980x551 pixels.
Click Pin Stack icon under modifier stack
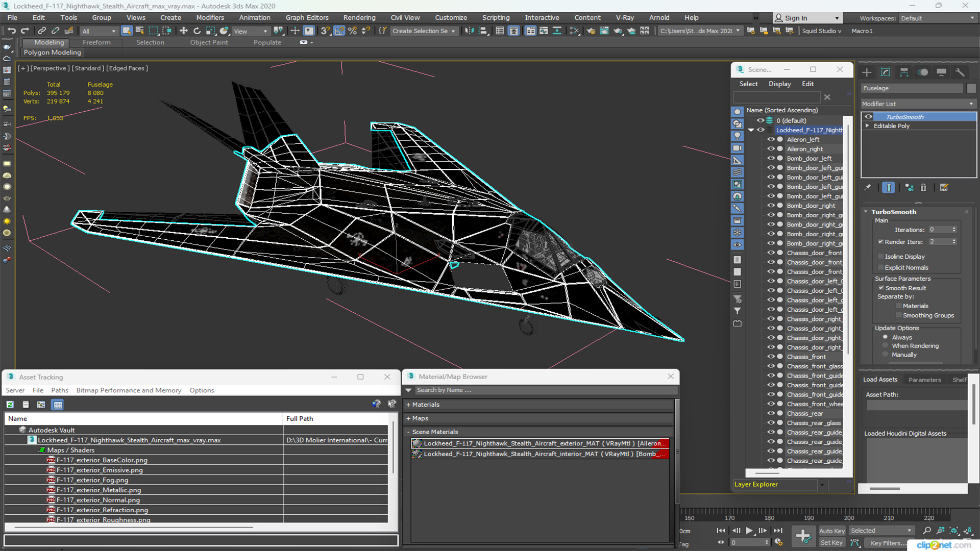[x=868, y=188]
